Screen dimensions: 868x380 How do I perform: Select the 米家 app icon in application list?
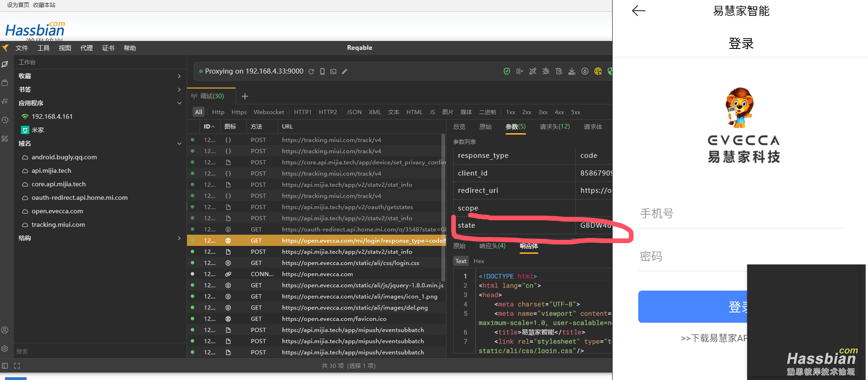click(25, 130)
